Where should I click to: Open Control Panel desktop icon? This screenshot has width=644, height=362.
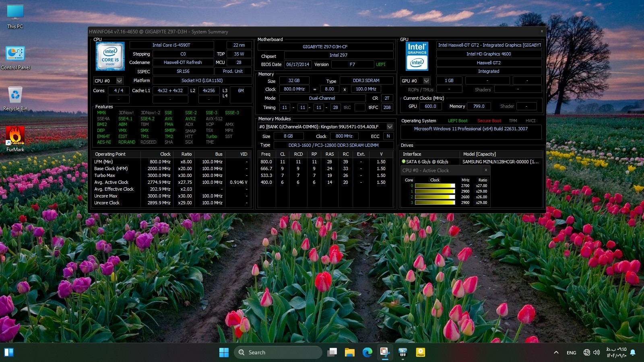pyautogui.click(x=15, y=55)
